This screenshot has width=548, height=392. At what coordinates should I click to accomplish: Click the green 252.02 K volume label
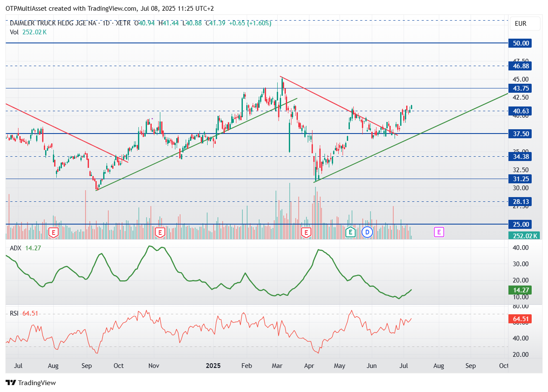tap(524, 235)
